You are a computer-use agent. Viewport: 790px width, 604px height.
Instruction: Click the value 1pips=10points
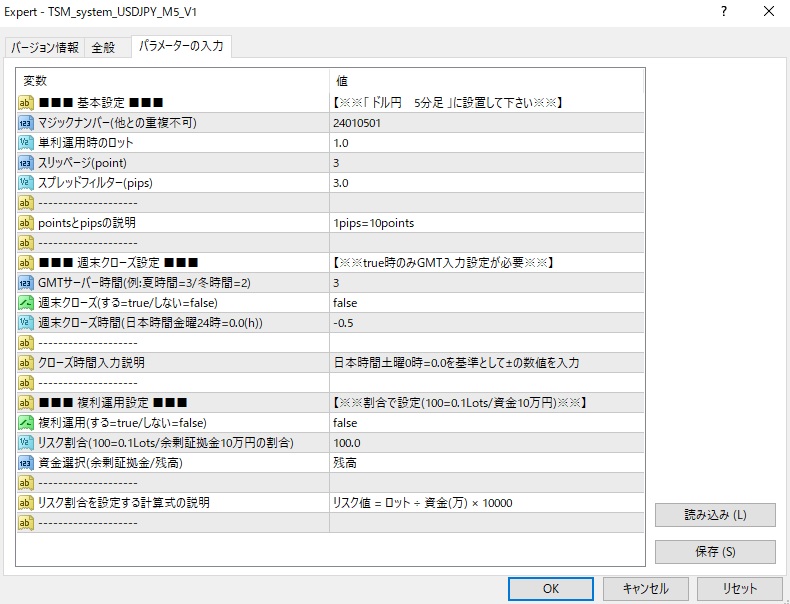[x=487, y=223]
